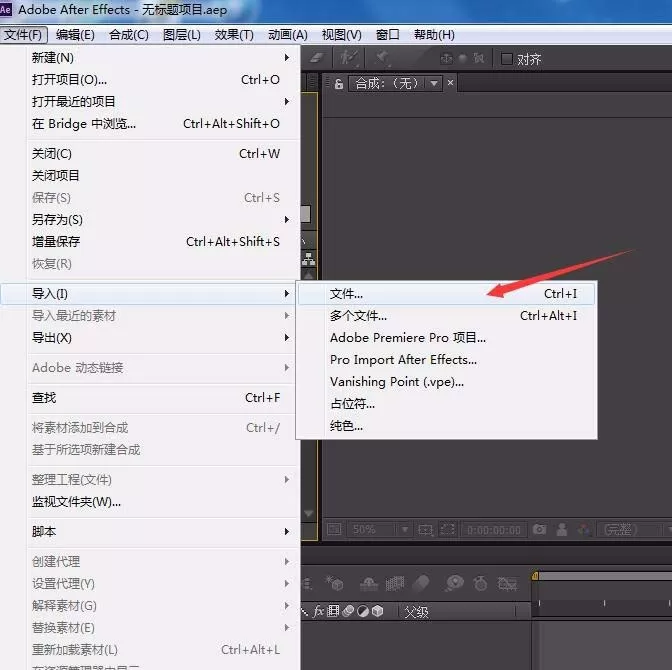Toggle hide shy layers icon in timeline

[x=369, y=583]
